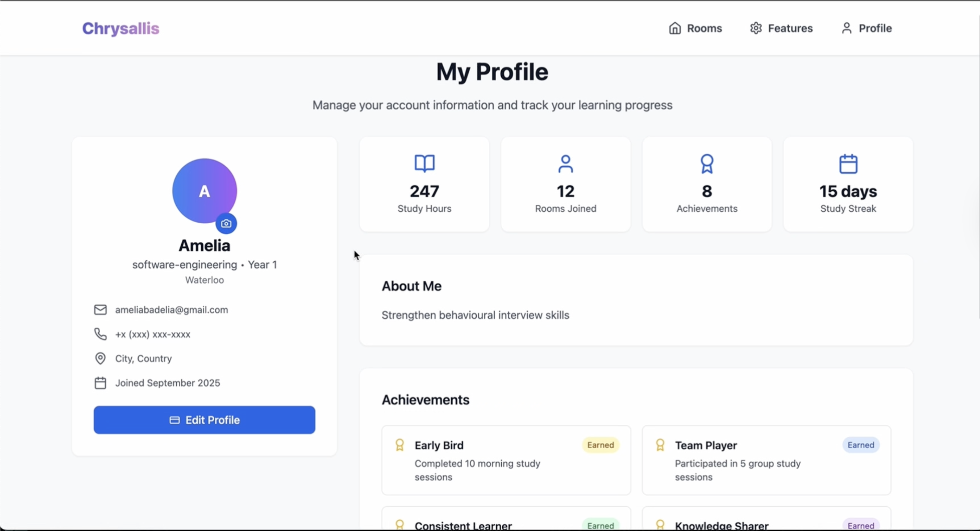
Task: Open the Features navigation item
Action: (x=781, y=28)
